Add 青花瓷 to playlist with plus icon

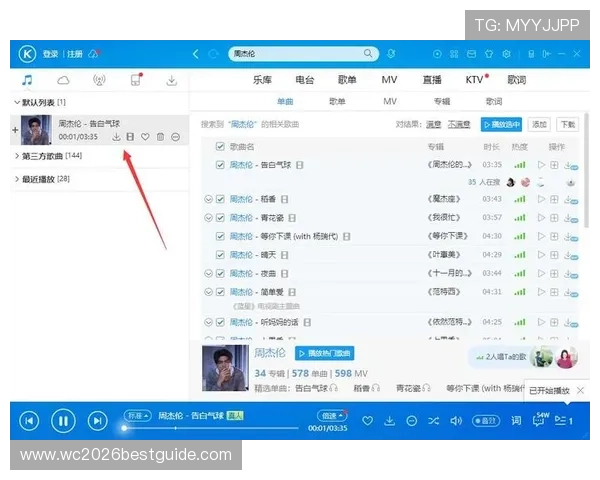(554, 218)
